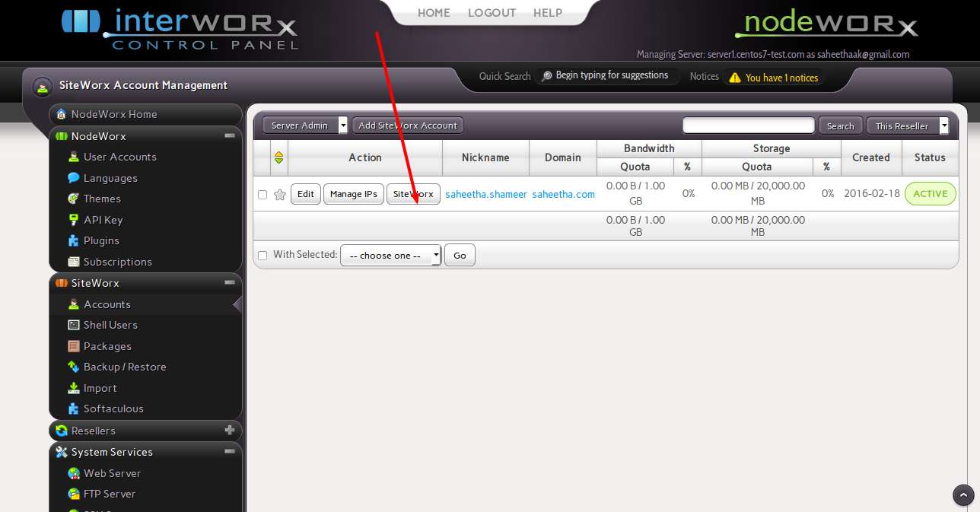Open Subscriptions via its sidebar icon
Screen dimensions: 980x512
point(74,262)
